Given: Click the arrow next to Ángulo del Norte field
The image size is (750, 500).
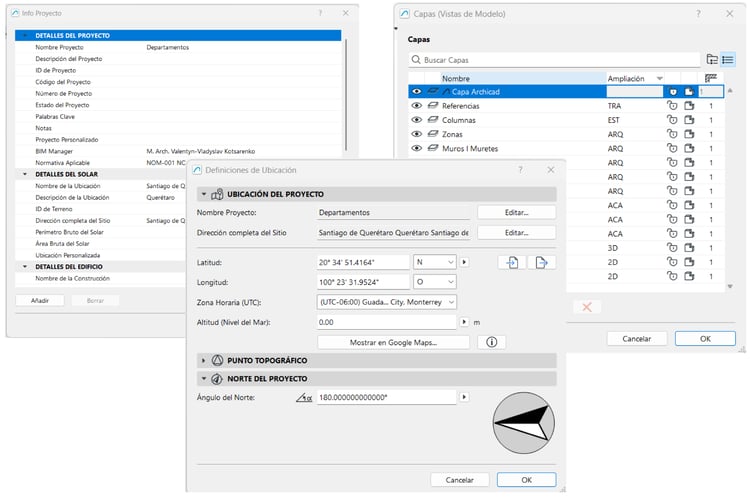Looking at the screenshot, I should coord(464,397).
